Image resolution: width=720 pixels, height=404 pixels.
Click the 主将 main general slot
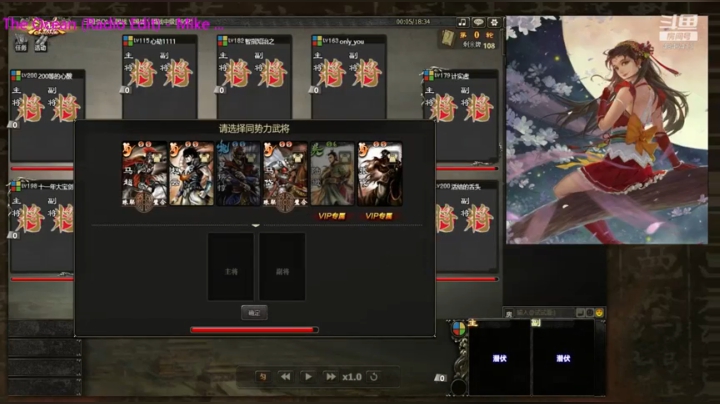point(231,267)
